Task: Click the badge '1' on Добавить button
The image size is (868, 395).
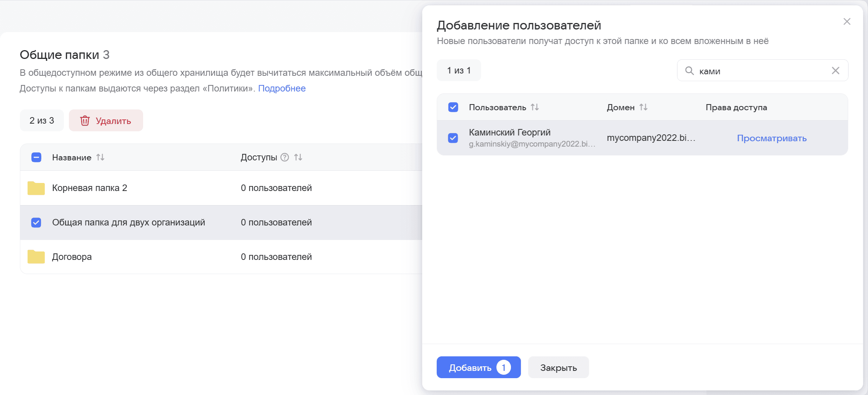Action: (x=504, y=367)
